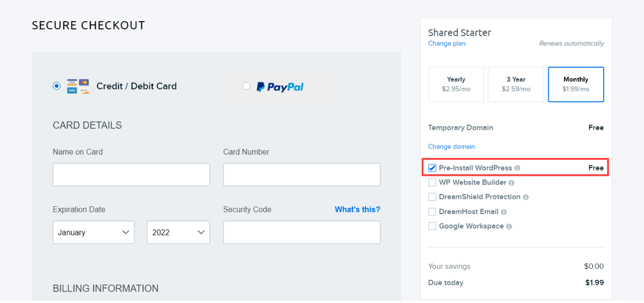Enable the DreamShield Protection add-on
The height and width of the screenshot is (303, 644).
[x=432, y=196]
